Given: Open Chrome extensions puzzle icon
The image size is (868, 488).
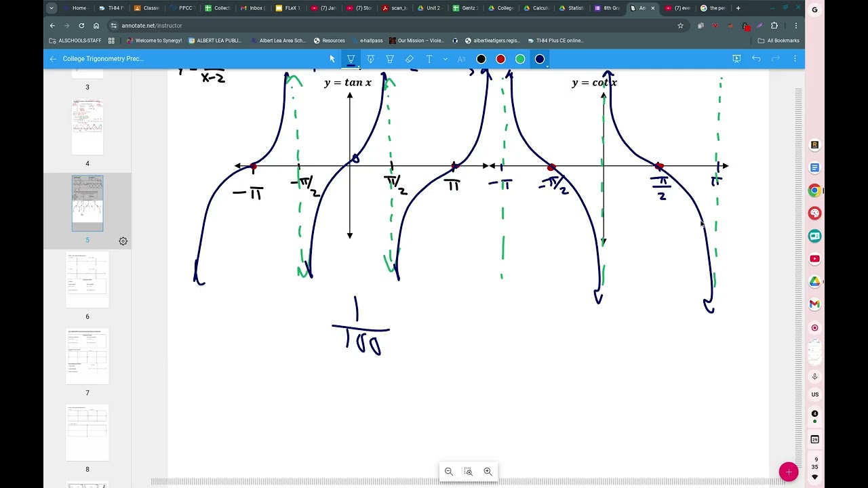Looking at the screenshot, I should 774,26.
